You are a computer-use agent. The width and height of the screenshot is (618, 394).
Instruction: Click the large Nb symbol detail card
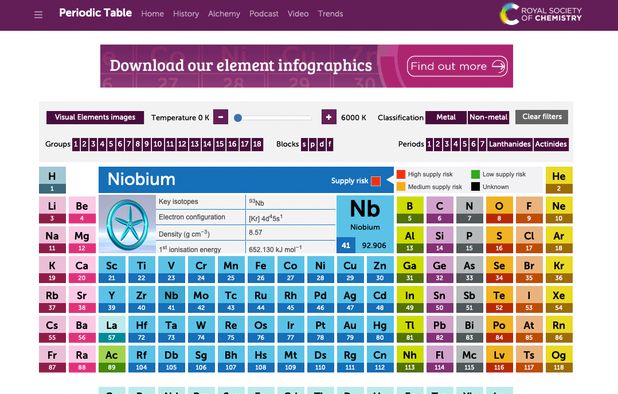(365, 224)
